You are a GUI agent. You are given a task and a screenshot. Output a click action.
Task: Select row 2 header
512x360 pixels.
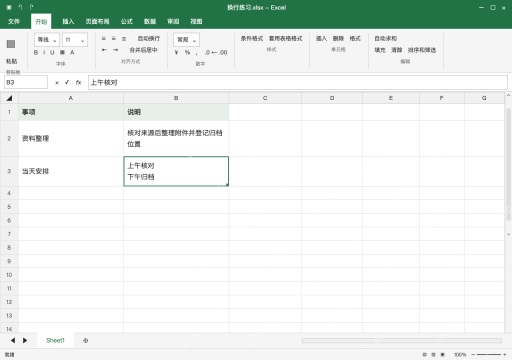point(9,138)
